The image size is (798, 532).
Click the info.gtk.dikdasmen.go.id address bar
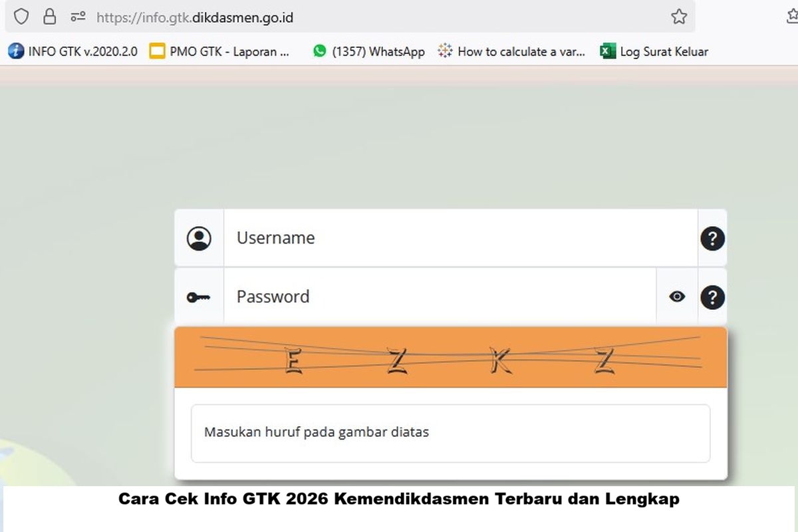(372, 17)
